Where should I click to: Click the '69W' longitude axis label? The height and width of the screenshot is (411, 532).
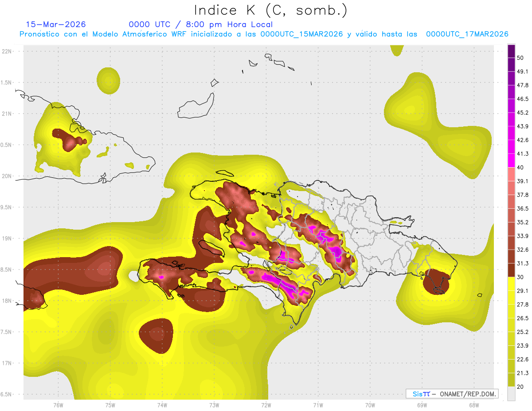click(422, 405)
